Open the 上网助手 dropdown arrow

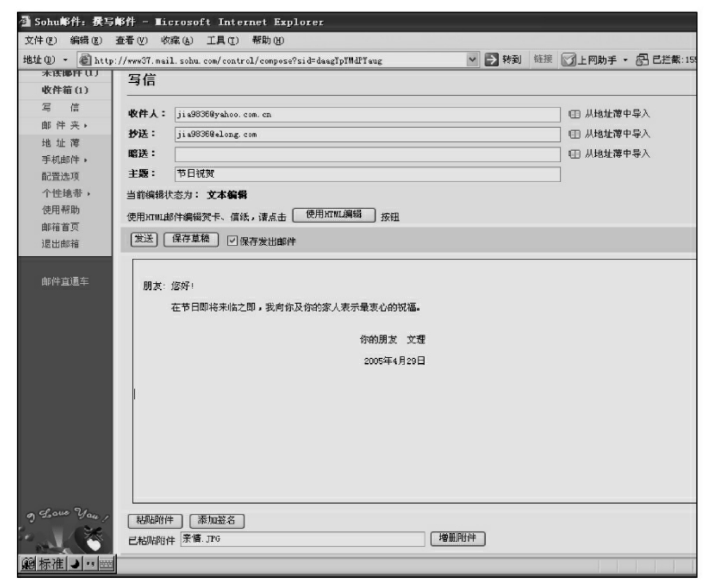(625, 60)
